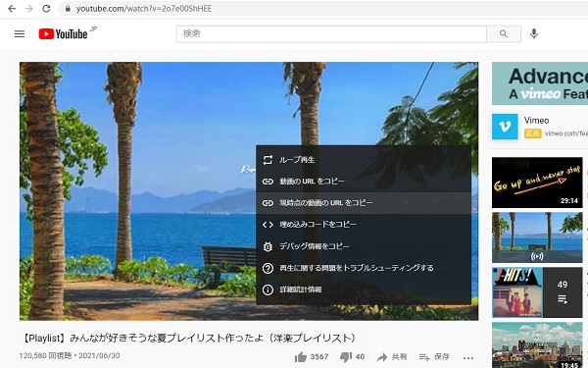The width and height of the screenshot is (588, 368).
Task: Click the 広告 ad badge
Action: 533,133
